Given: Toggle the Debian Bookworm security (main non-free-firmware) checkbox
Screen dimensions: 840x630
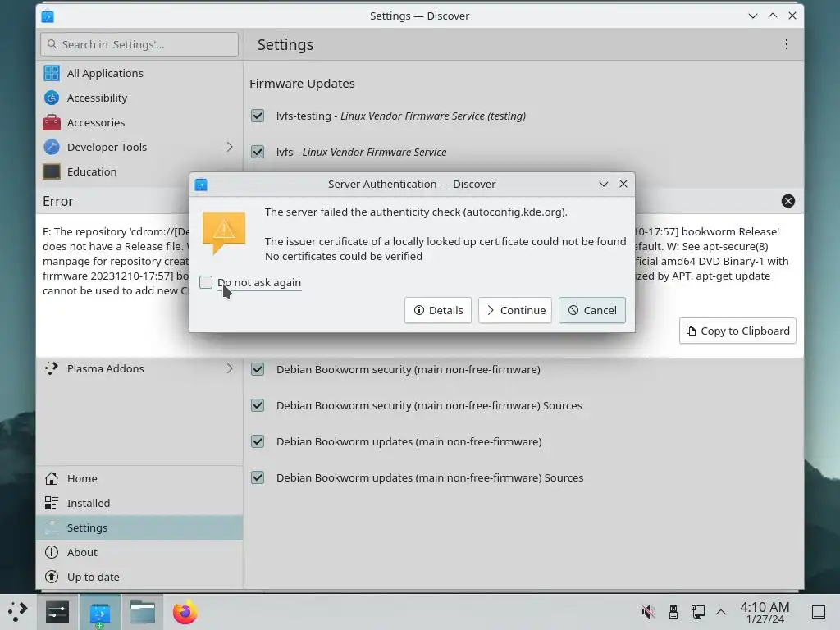Looking at the screenshot, I should coord(258,369).
